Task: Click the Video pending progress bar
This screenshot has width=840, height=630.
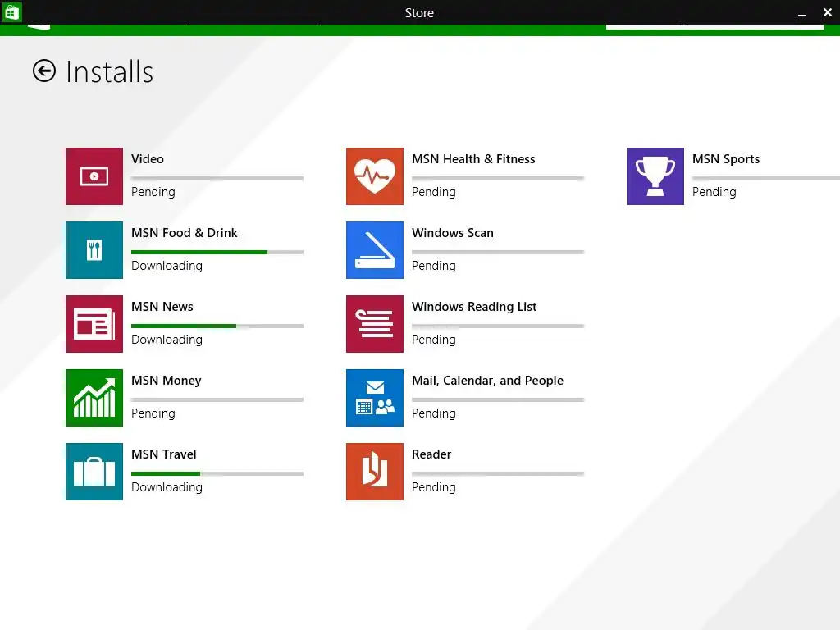Action: [x=217, y=178]
